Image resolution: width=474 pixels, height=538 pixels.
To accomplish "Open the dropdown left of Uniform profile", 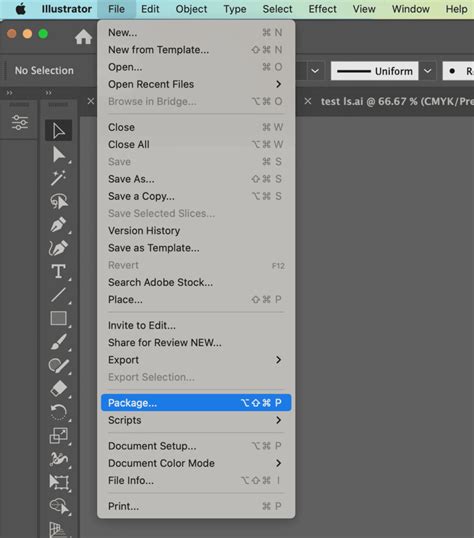I will tap(315, 71).
